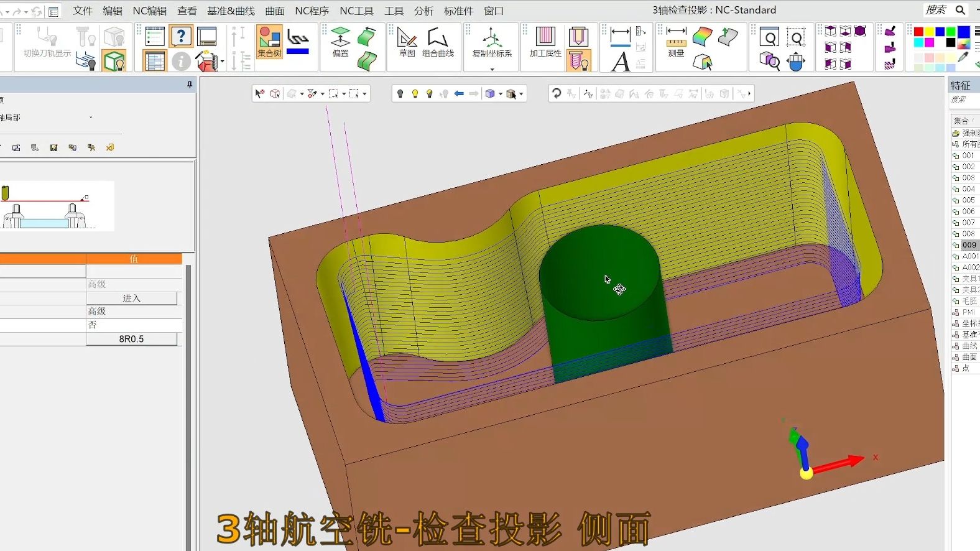
Task: Click the 集合 column header
Action: 965,120
